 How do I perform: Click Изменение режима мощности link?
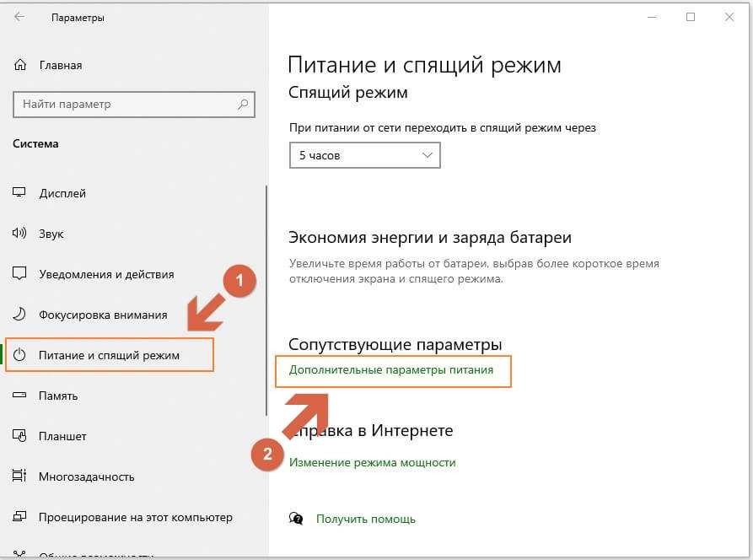click(x=372, y=462)
